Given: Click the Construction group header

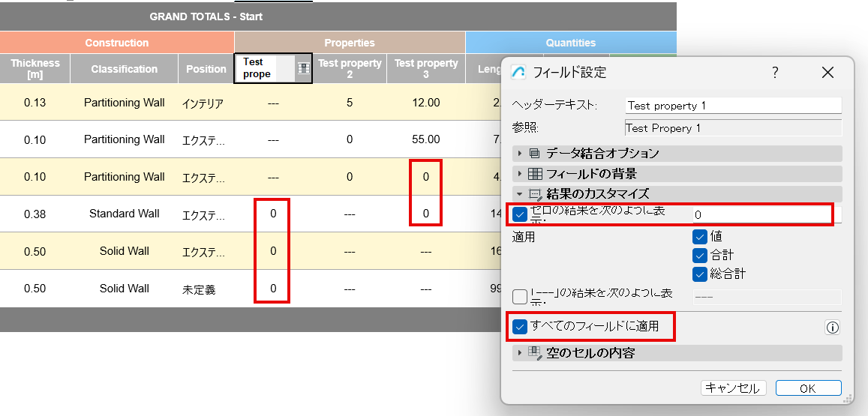Looking at the screenshot, I should tap(117, 43).
